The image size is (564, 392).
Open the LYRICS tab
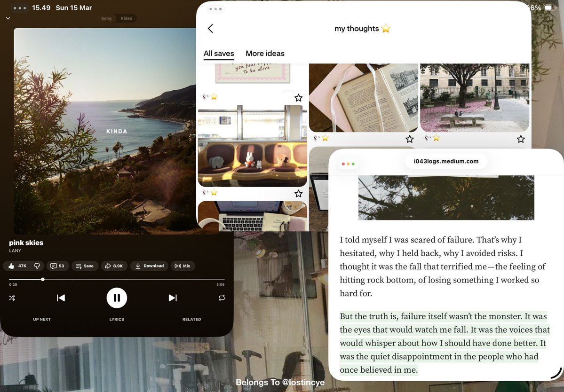(x=117, y=320)
